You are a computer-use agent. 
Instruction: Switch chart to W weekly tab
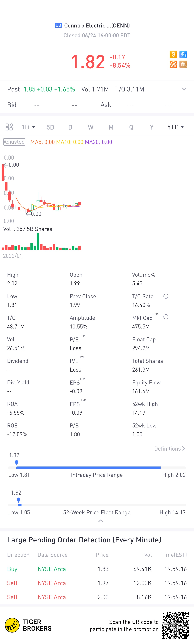pyautogui.click(x=90, y=127)
